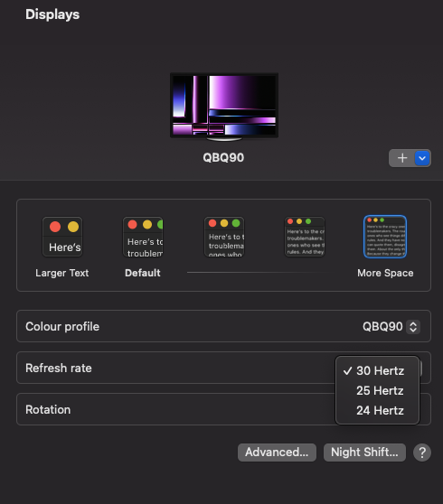Click the QBQ90 display name label

click(223, 157)
